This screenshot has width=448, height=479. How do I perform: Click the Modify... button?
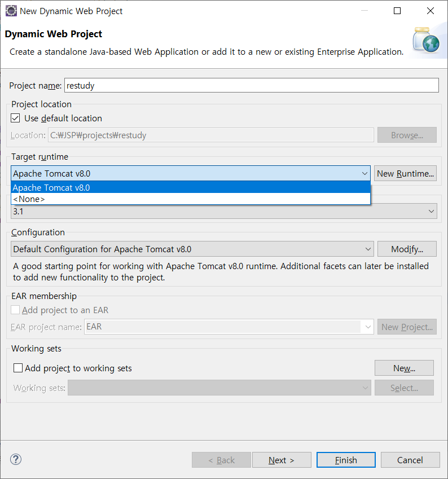pyautogui.click(x=407, y=249)
